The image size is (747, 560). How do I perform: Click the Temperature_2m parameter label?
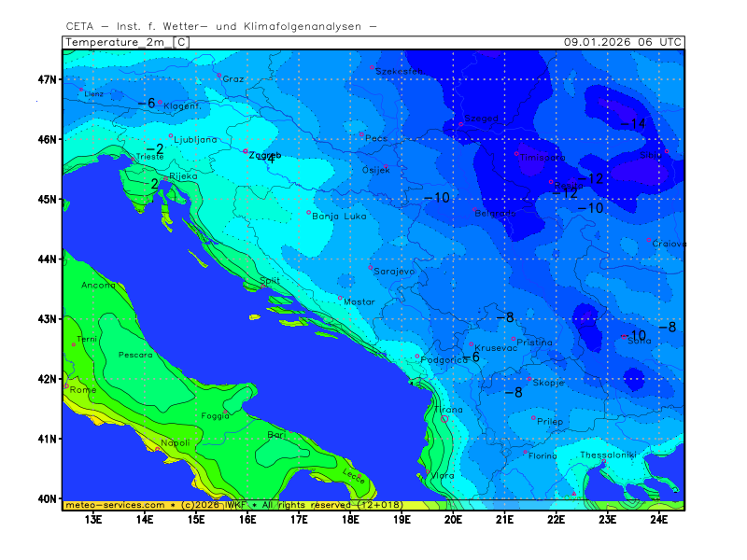118,42
